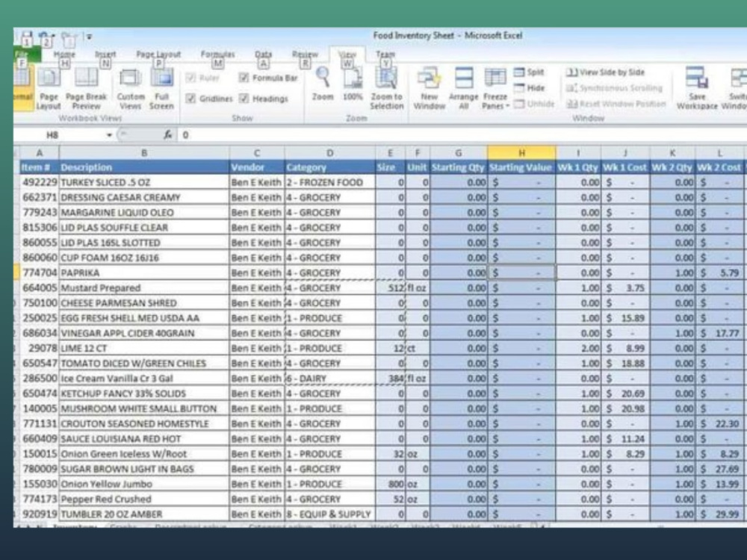The width and height of the screenshot is (747, 560).
Task: Open a New Window
Action: (429, 89)
